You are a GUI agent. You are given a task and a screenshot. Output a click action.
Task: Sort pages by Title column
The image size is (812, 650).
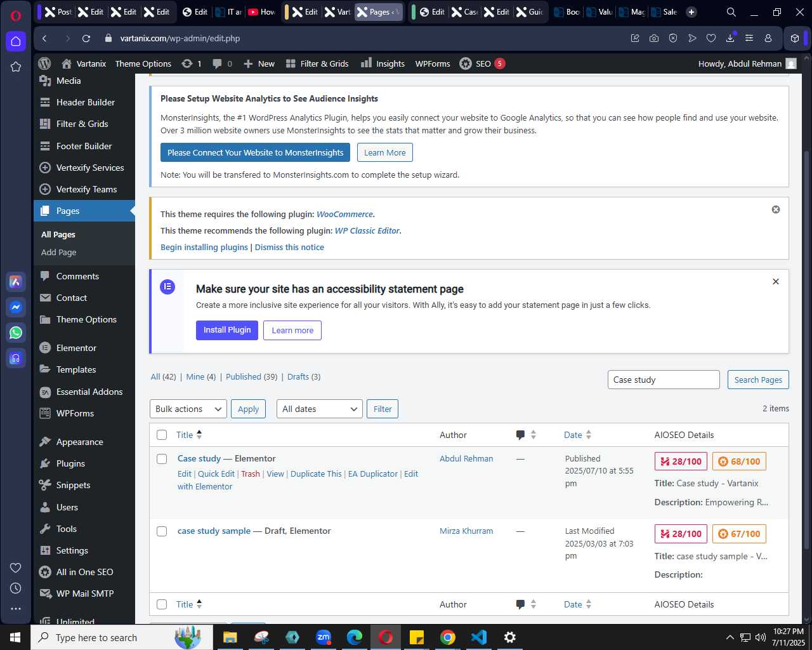click(189, 435)
